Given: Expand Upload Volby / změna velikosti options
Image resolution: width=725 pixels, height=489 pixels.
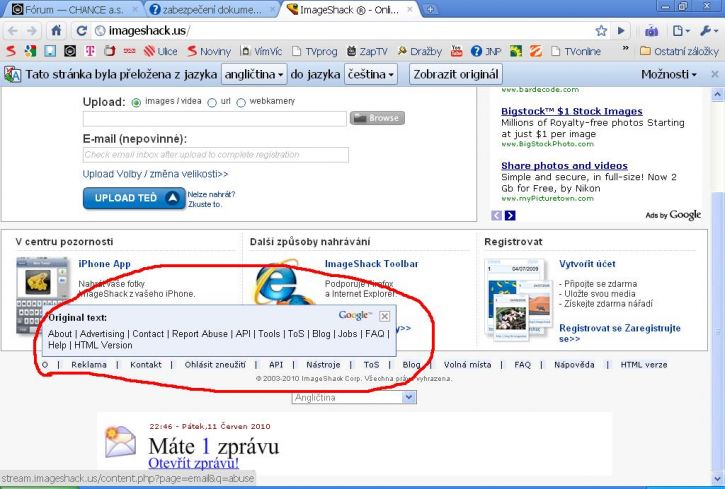Looking at the screenshot, I should (155, 174).
